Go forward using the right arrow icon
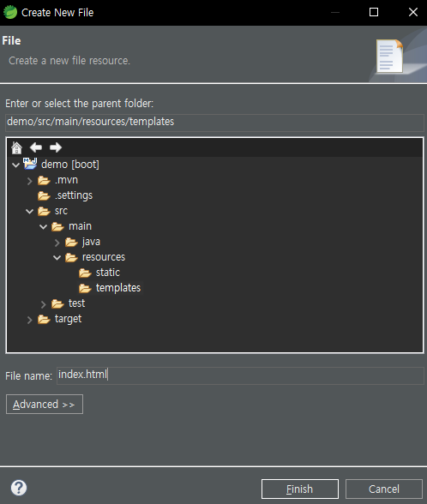 56,147
